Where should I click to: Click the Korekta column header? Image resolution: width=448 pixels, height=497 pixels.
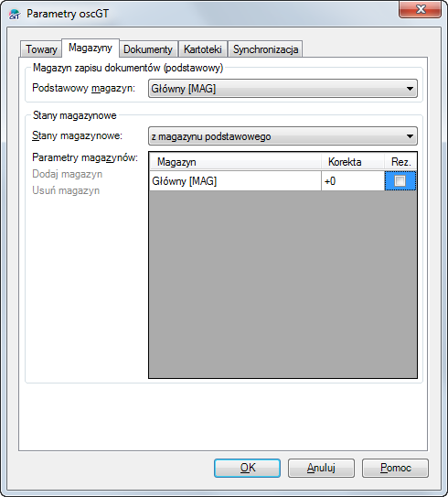(353, 162)
